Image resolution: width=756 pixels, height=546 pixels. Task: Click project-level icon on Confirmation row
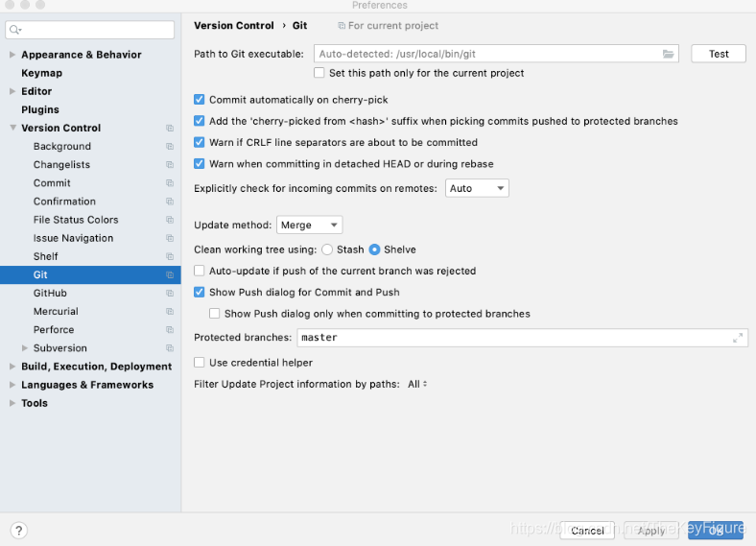pyautogui.click(x=170, y=202)
